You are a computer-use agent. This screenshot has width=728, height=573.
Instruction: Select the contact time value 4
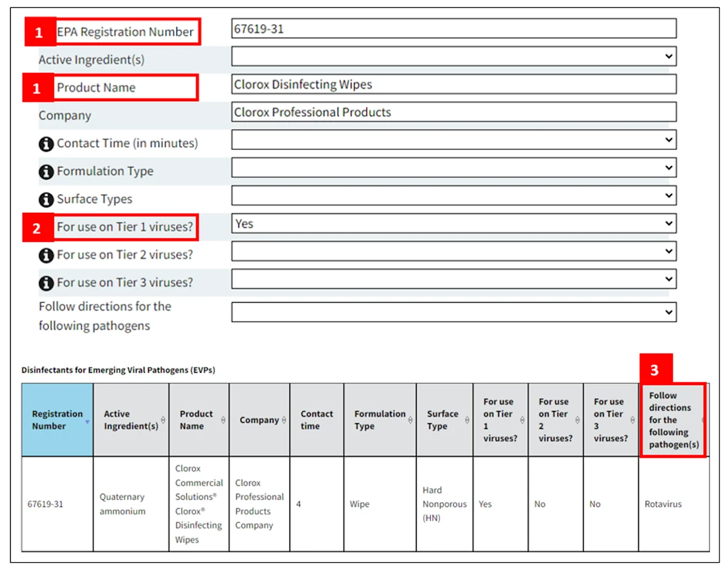click(317, 504)
